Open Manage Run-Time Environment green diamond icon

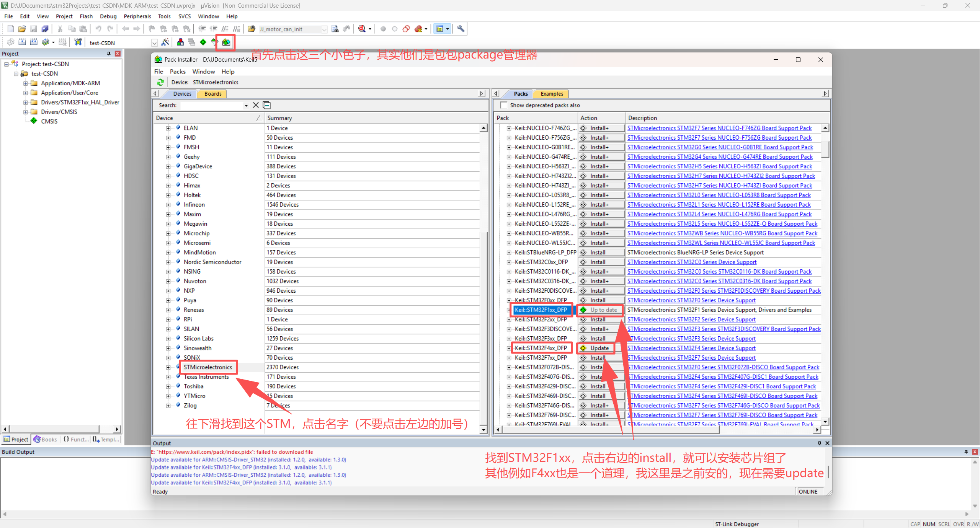point(203,42)
